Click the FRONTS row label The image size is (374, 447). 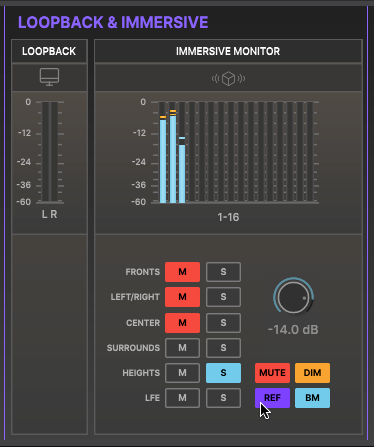tap(143, 272)
